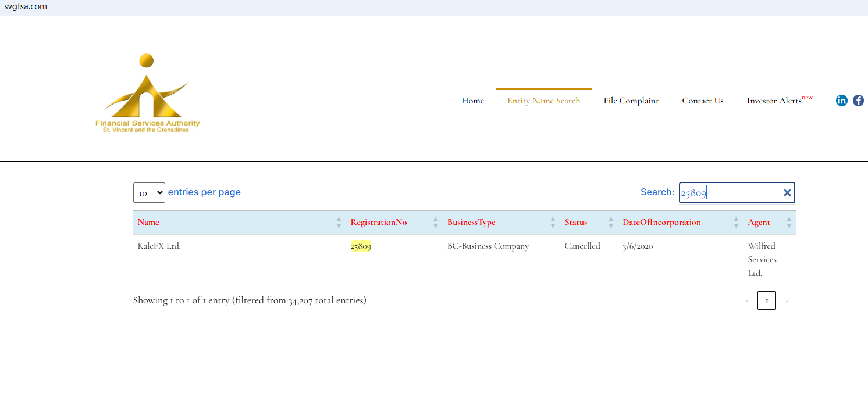Sort by BusinessType column arrows

pos(553,223)
